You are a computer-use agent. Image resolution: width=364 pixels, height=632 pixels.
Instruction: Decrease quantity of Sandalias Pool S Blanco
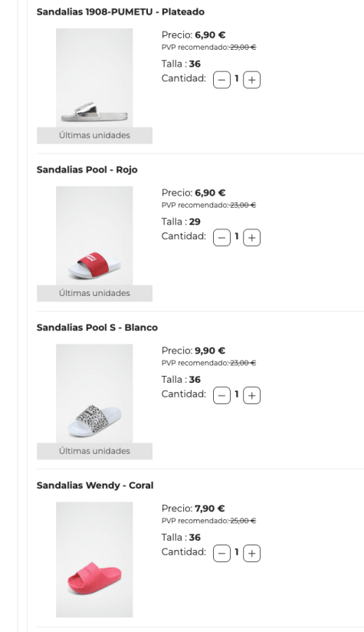[x=221, y=396]
